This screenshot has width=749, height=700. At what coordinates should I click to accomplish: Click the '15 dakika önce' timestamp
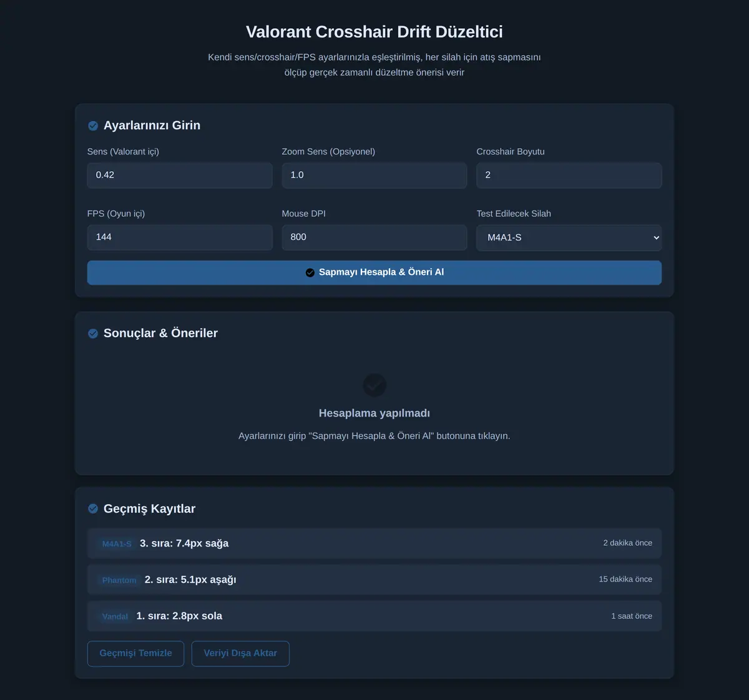(x=625, y=579)
